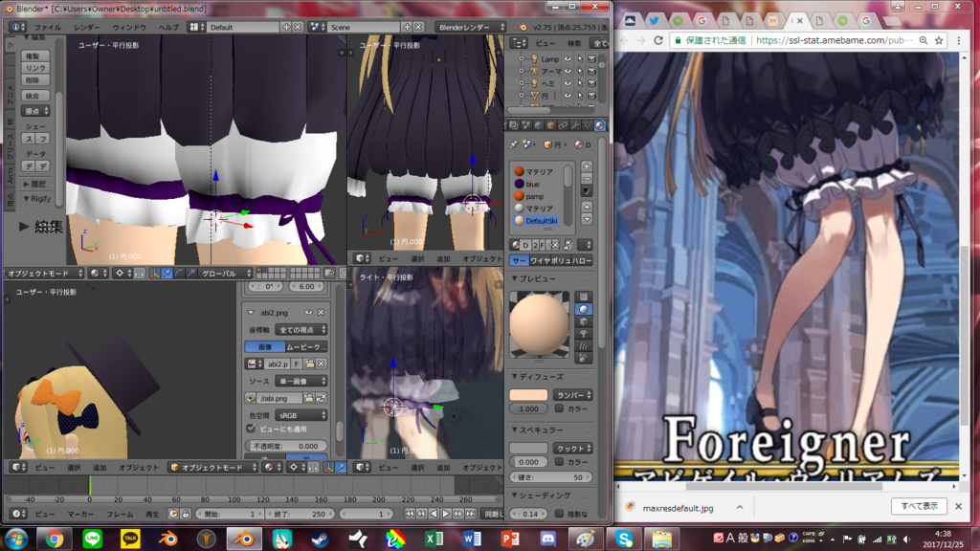Viewport: 980px width, 551px height.
Task: Click the reload icon next to //abi.png
Action: point(322,398)
